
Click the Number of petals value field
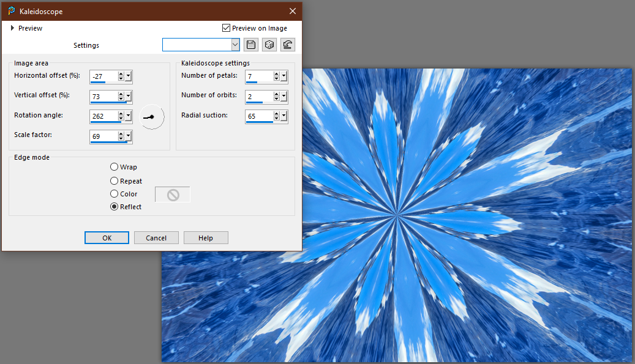coord(260,76)
